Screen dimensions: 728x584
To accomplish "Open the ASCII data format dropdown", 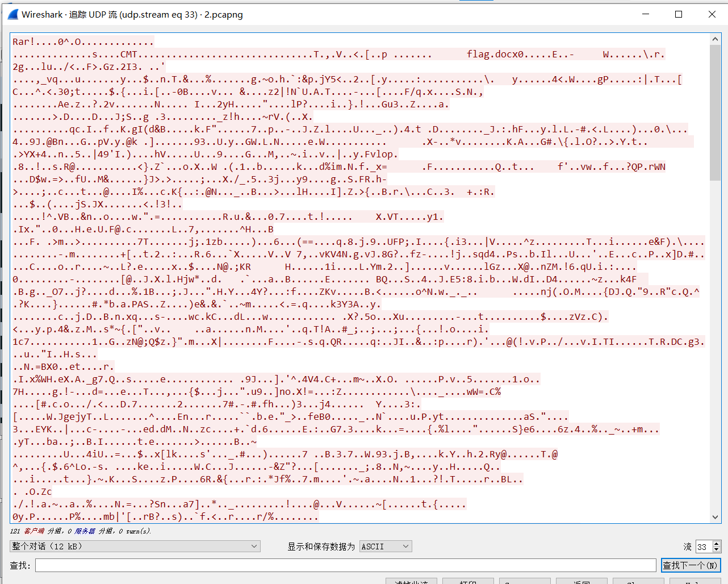I will point(386,546).
